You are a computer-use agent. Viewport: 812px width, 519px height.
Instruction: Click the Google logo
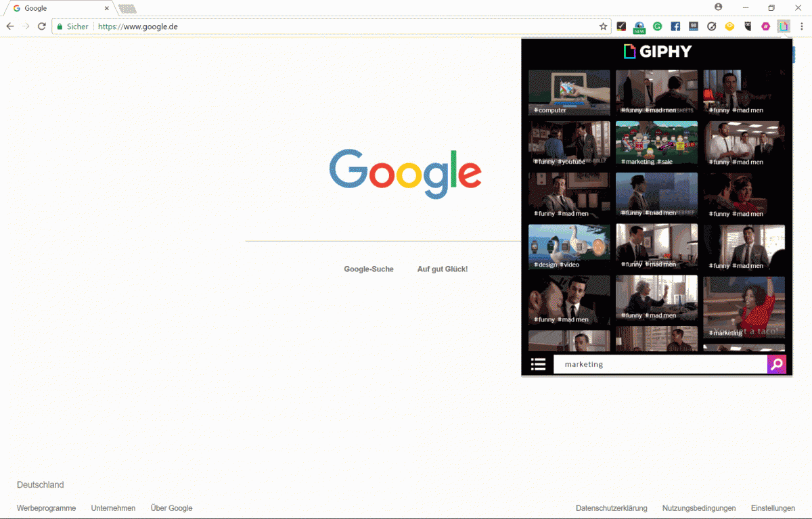pos(405,173)
